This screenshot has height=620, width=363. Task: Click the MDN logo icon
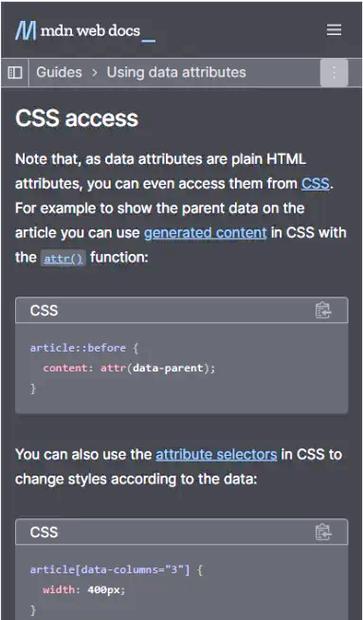(26, 31)
